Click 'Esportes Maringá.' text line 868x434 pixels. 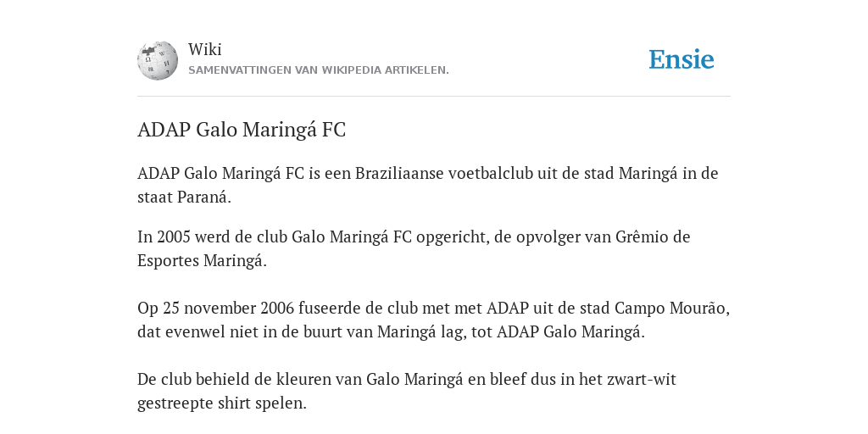point(202,261)
